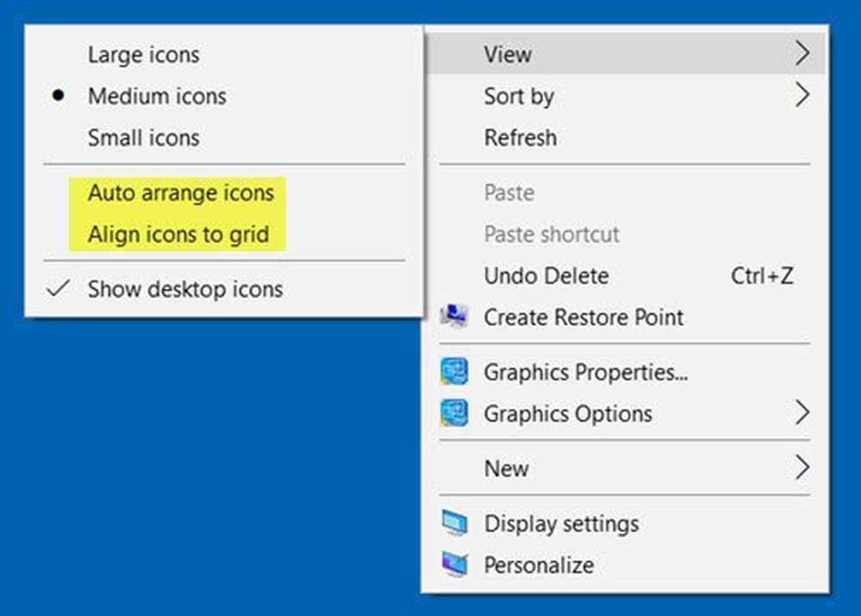
Task: Click the Graphics Properties icon
Action: (x=454, y=373)
